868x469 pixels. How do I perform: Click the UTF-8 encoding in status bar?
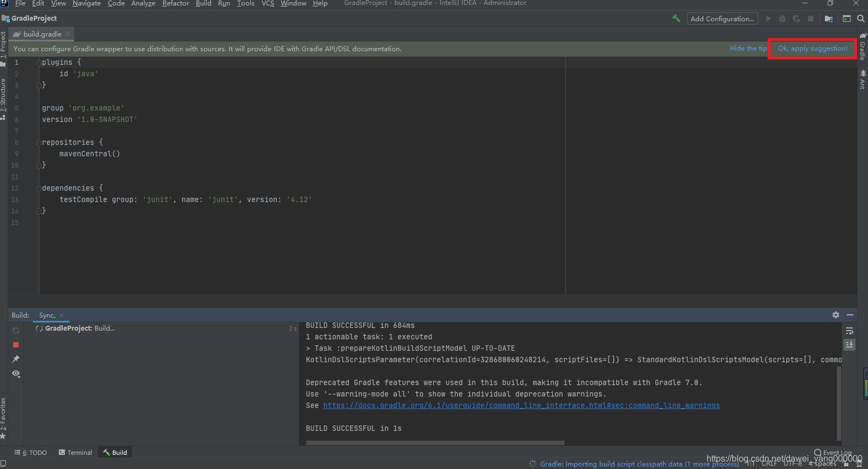pyautogui.click(x=793, y=464)
